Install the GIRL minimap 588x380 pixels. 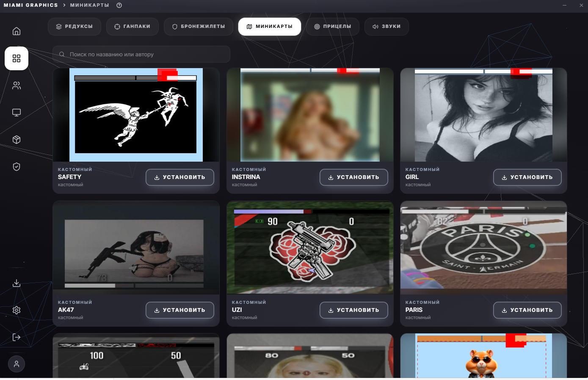coord(527,177)
